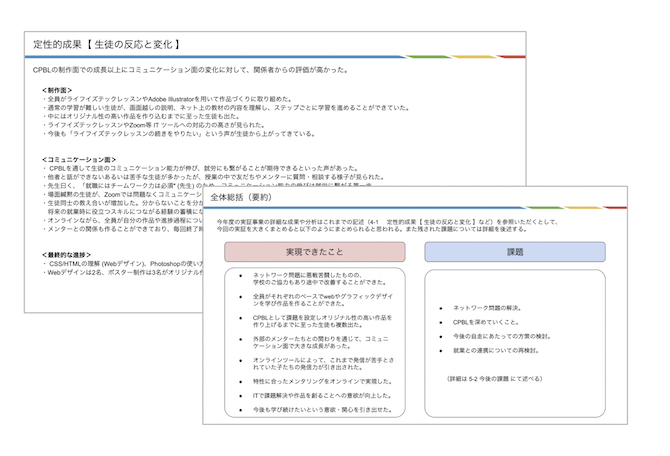The image size is (670, 456).
Task: Click the line starting Webデザインは2名、ポスター制作は3名
Action: 122,272
